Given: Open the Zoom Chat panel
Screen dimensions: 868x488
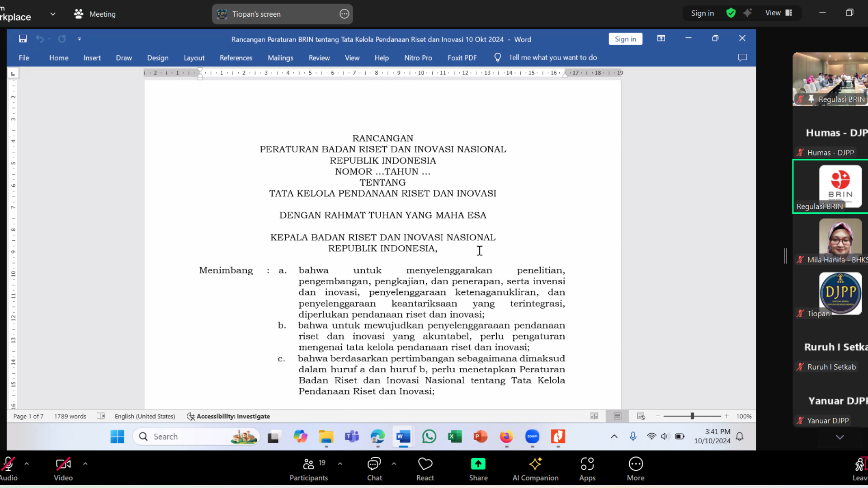Looking at the screenshot, I should coord(374,469).
